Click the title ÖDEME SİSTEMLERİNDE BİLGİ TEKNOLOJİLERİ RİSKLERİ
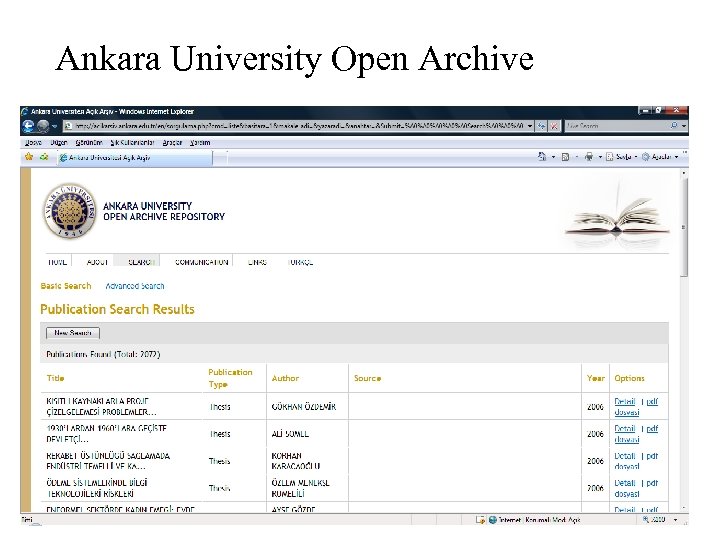The height and width of the screenshot is (540, 720). coord(97,488)
